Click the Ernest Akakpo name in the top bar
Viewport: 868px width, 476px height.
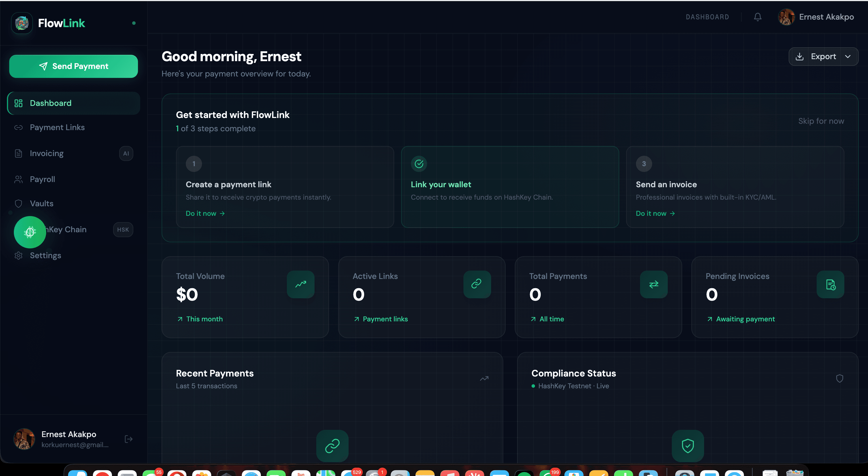tap(826, 17)
